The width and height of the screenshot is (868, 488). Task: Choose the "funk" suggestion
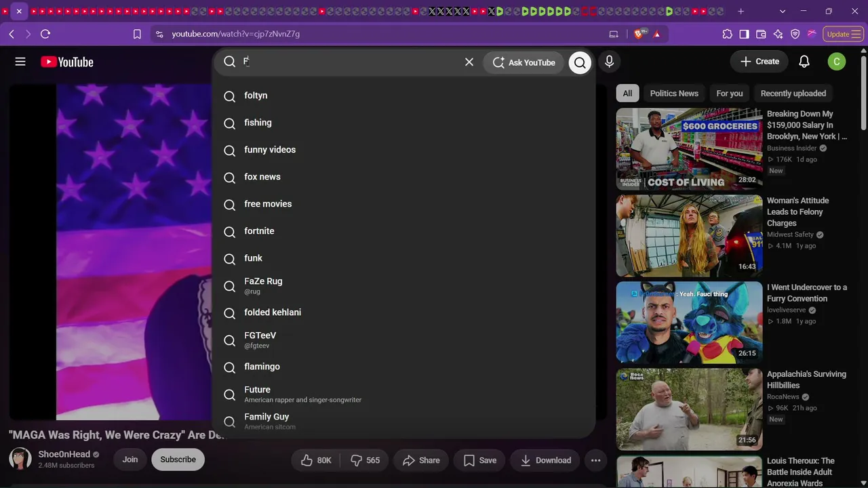pyautogui.click(x=403, y=258)
